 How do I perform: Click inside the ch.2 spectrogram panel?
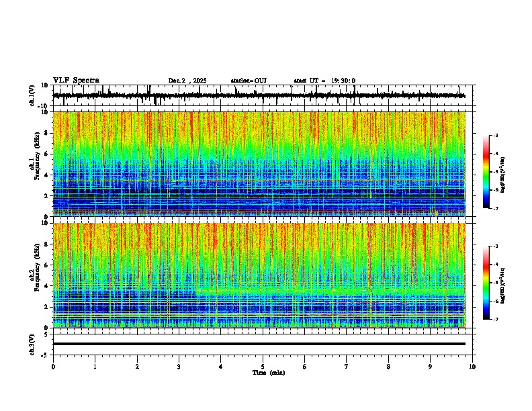click(259, 275)
